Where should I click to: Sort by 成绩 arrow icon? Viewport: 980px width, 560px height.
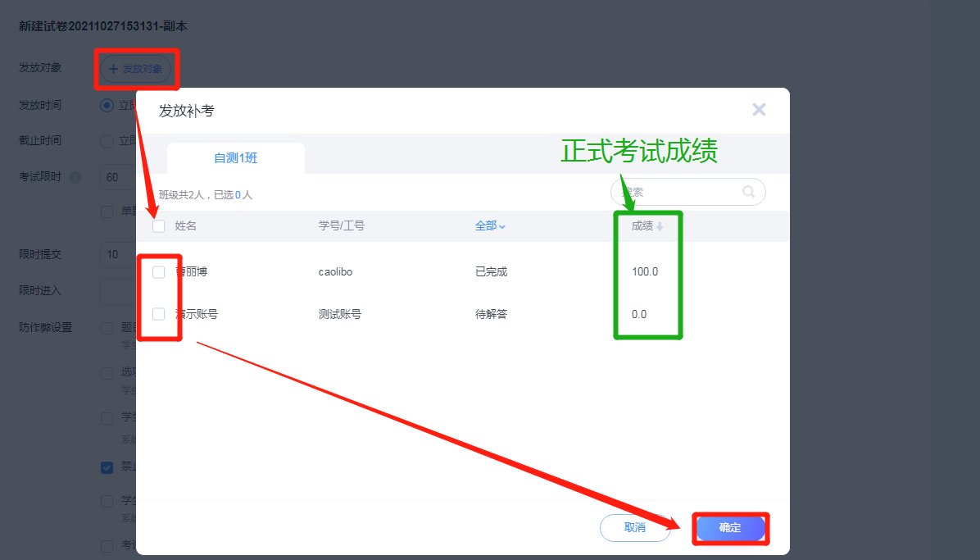[660, 226]
